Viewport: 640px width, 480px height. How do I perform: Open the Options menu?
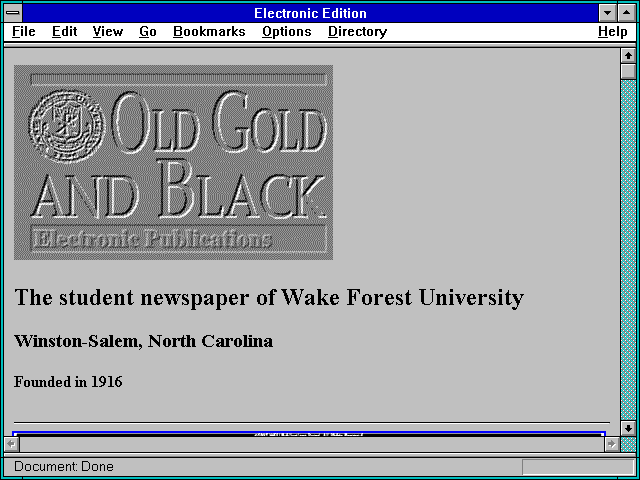(x=287, y=32)
